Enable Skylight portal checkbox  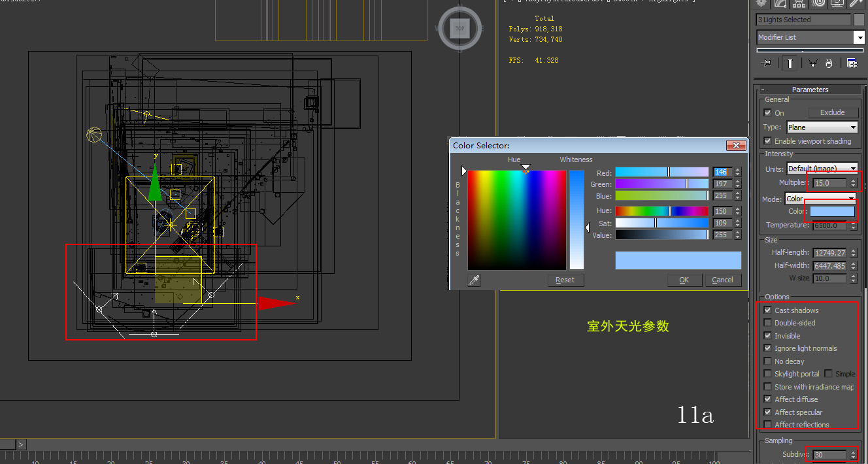pyautogui.click(x=768, y=374)
